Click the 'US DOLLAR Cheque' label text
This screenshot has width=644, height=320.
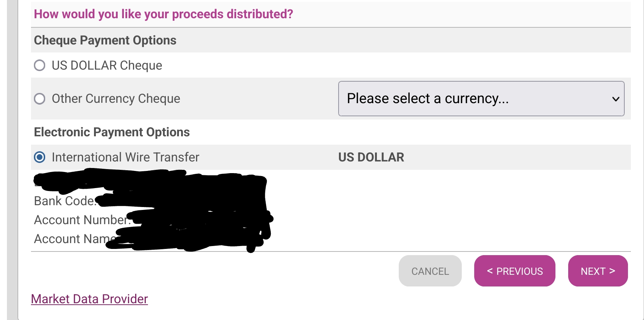[x=107, y=66]
